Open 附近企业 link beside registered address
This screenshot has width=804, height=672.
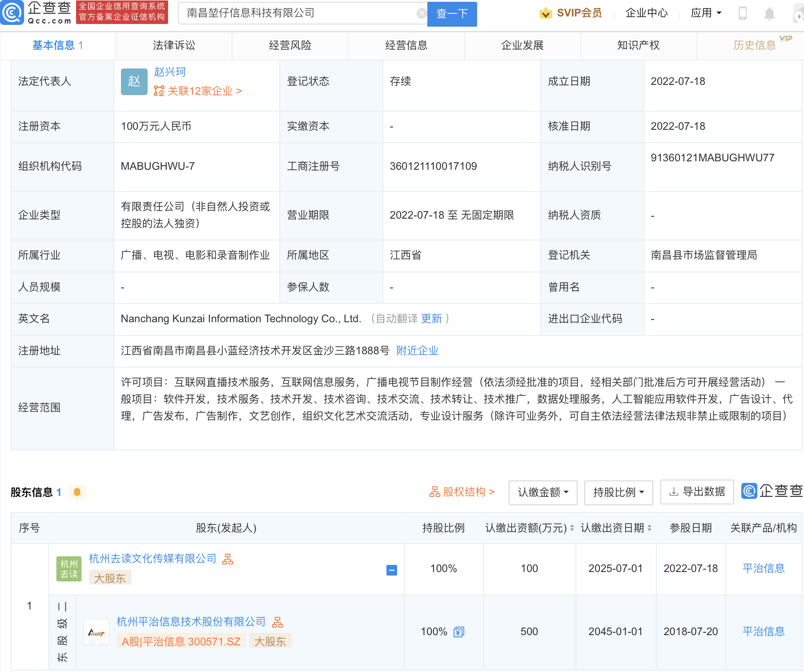tap(416, 351)
